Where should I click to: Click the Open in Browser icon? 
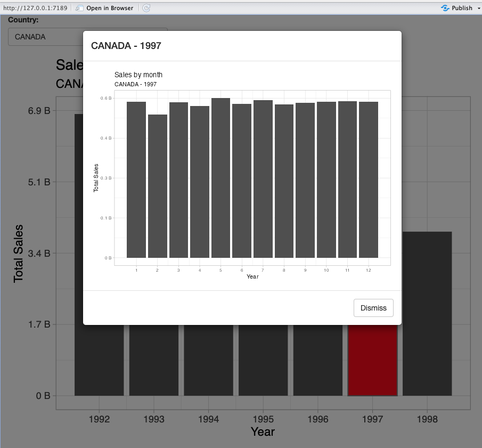(x=80, y=8)
